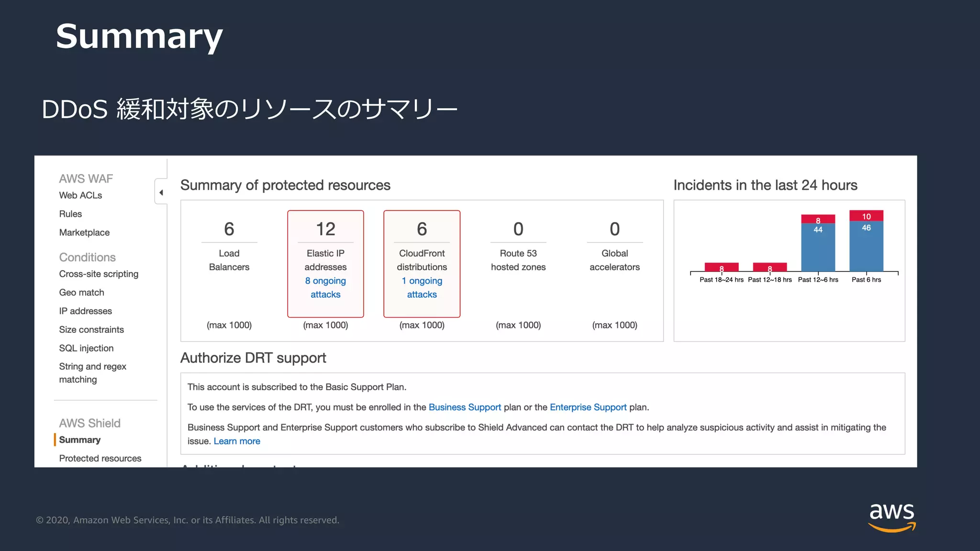Screen dimensions: 980x551
Task: Click the red 8 segment above 44
Action: pyautogui.click(x=818, y=219)
